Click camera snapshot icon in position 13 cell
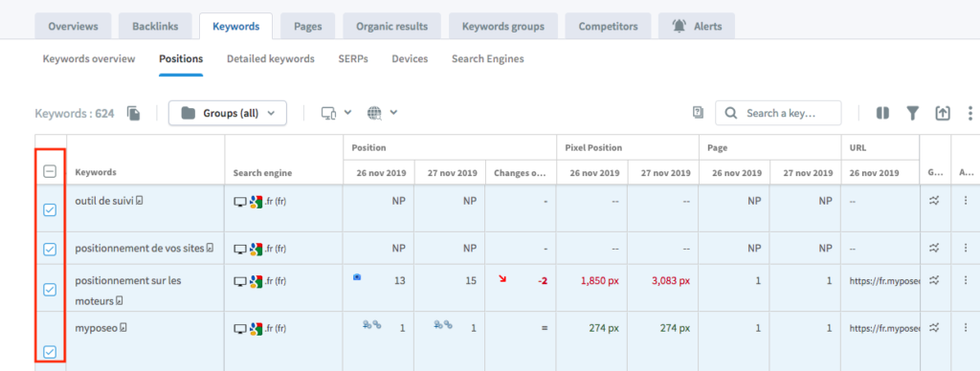 [357, 276]
